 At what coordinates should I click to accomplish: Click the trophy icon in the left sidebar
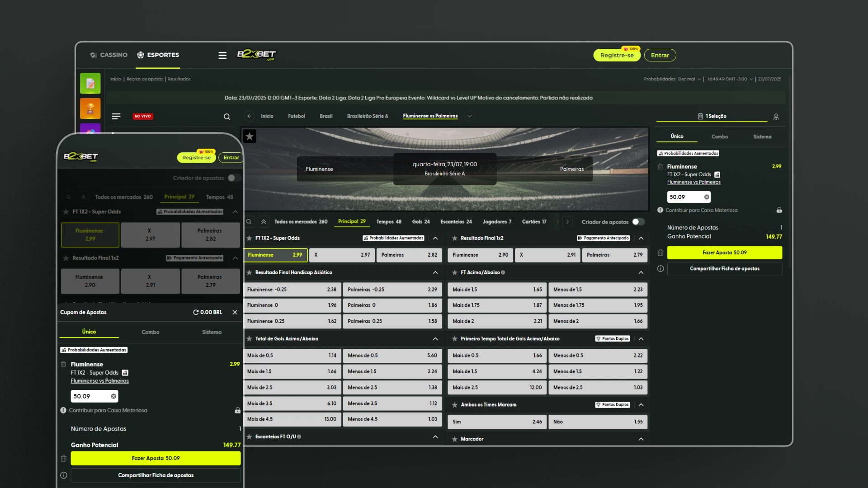[90, 108]
